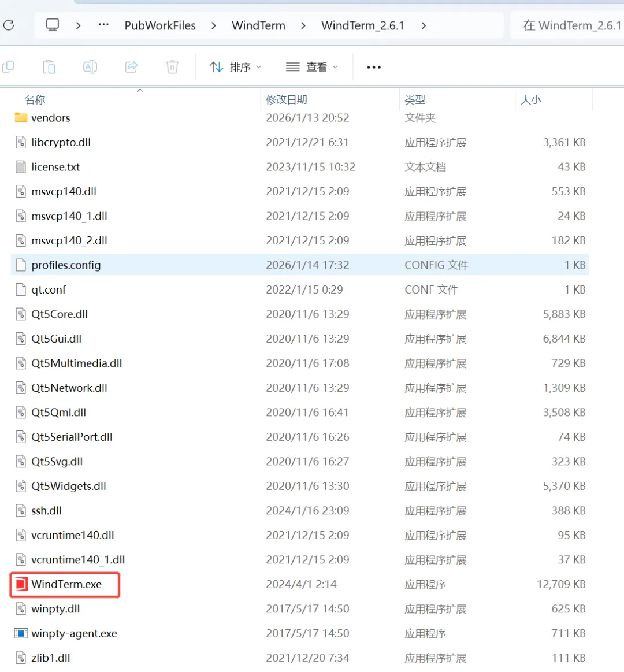Sort by the 修改日期 column header
This screenshot has height=672, width=624.
coord(286,100)
